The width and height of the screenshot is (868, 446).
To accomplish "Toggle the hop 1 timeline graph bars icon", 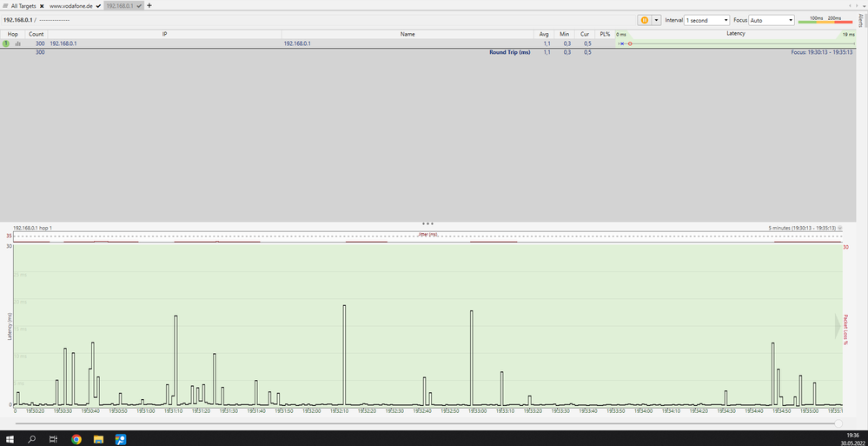I will (x=17, y=43).
